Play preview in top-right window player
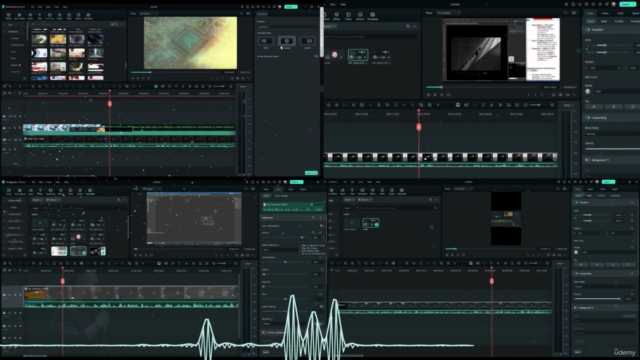 (442, 95)
